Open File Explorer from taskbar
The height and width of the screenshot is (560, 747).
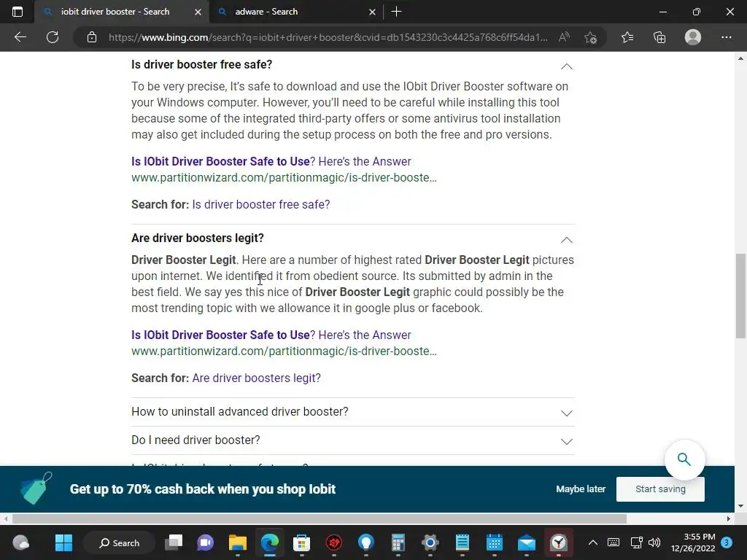coord(237,542)
